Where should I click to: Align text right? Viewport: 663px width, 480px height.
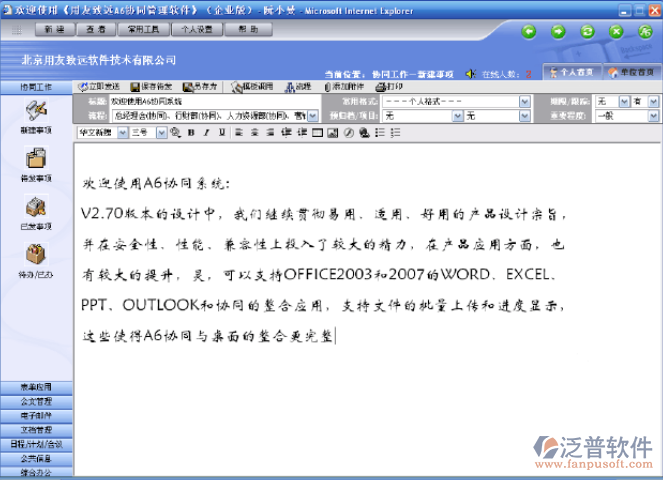coord(270,133)
